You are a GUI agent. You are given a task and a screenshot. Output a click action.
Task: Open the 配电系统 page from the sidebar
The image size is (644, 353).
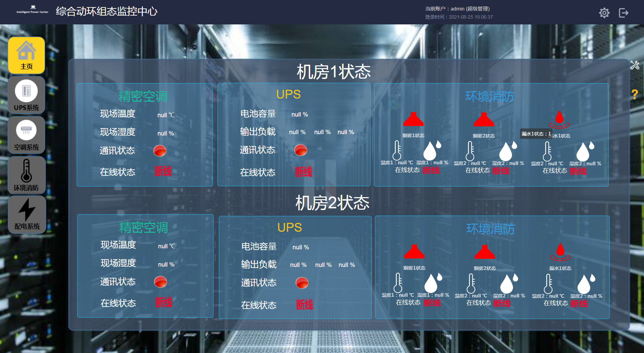pos(26,214)
